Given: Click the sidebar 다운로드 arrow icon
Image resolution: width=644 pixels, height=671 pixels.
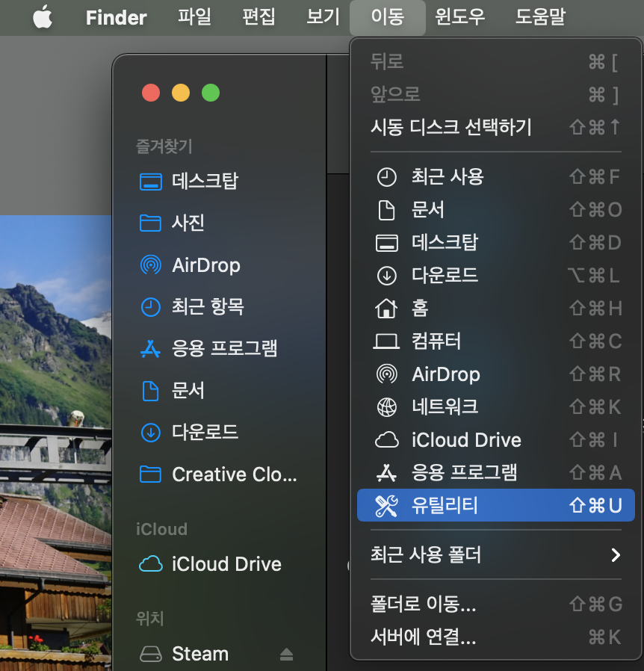Looking at the screenshot, I should 151,433.
